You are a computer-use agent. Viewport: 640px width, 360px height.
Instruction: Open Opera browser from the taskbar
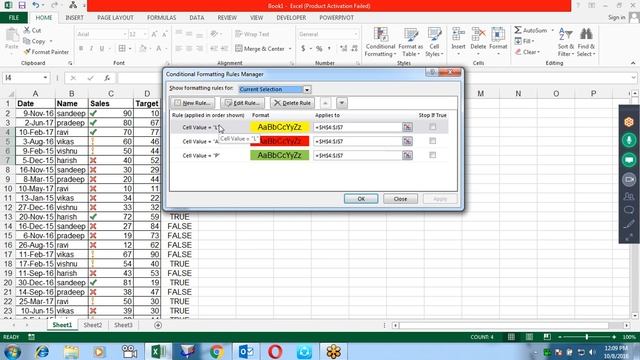coord(276,351)
